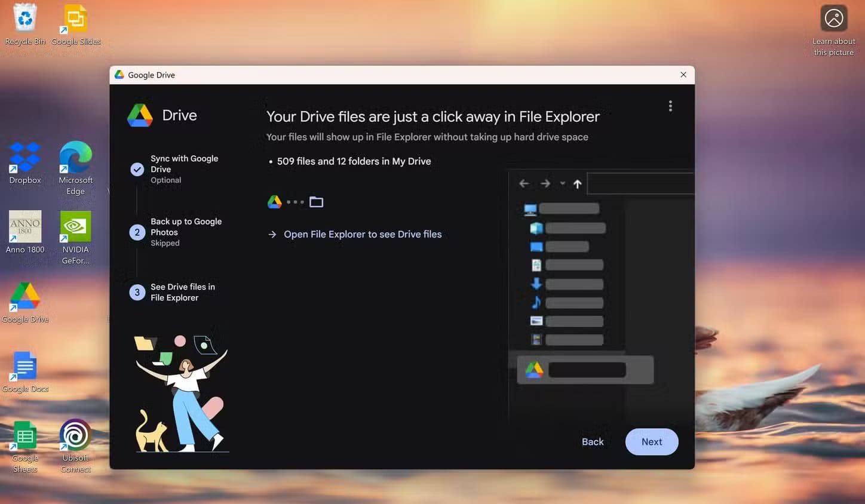The image size is (865, 504).
Task: Click the Next button
Action: coord(651,442)
